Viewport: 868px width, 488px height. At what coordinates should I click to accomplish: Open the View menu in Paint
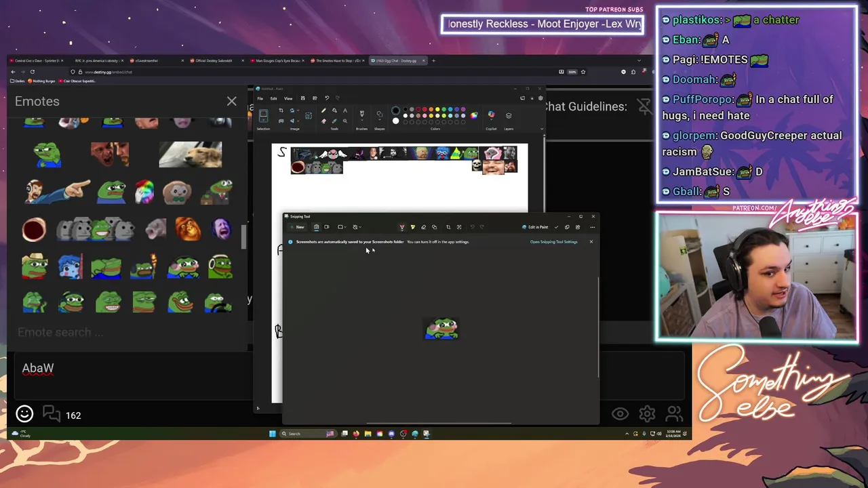288,98
